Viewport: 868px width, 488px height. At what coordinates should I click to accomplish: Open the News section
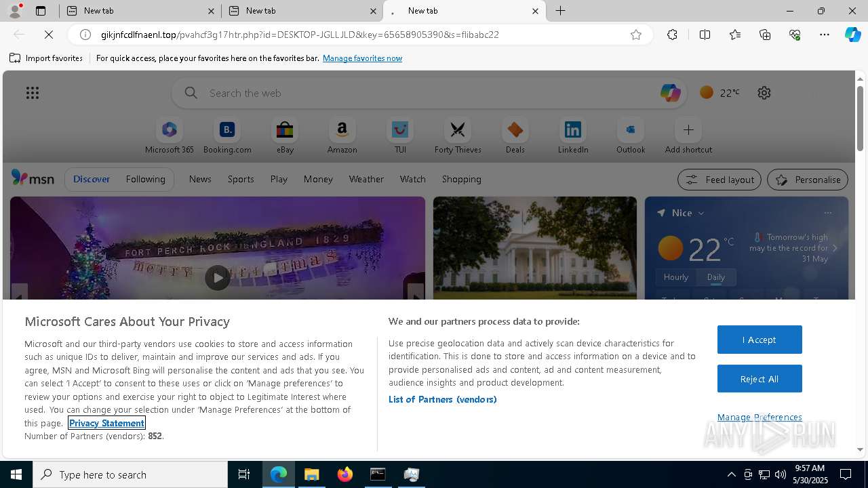pyautogui.click(x=200, y=179)
